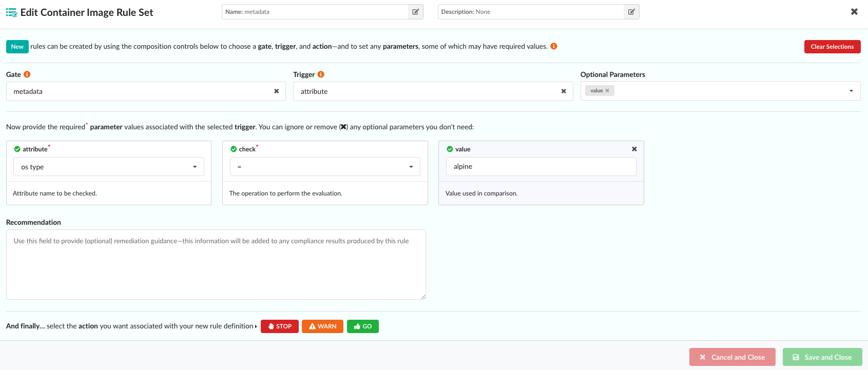Expand the Optional Parameters dropdown
This screenshot has width=868, height=370.
[851, 91]
